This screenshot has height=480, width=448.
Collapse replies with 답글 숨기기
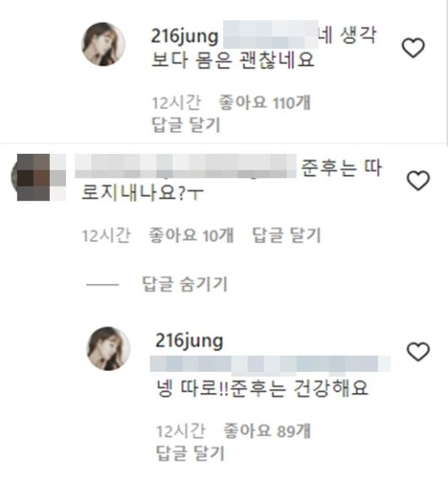click(184, 284)
